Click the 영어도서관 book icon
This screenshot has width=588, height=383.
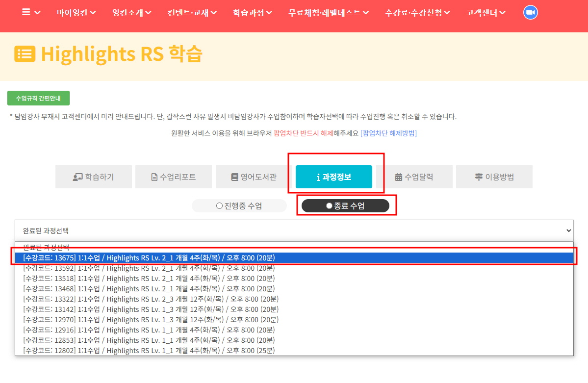(234, 177)
